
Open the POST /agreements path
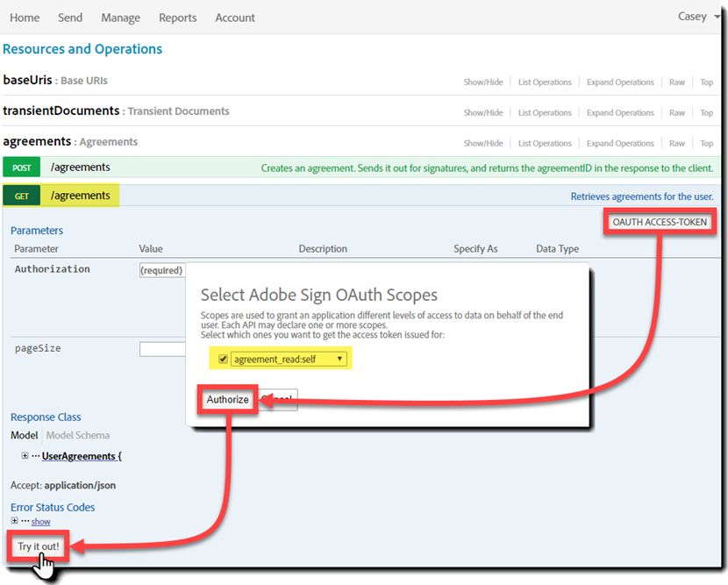tap(80, 168)
